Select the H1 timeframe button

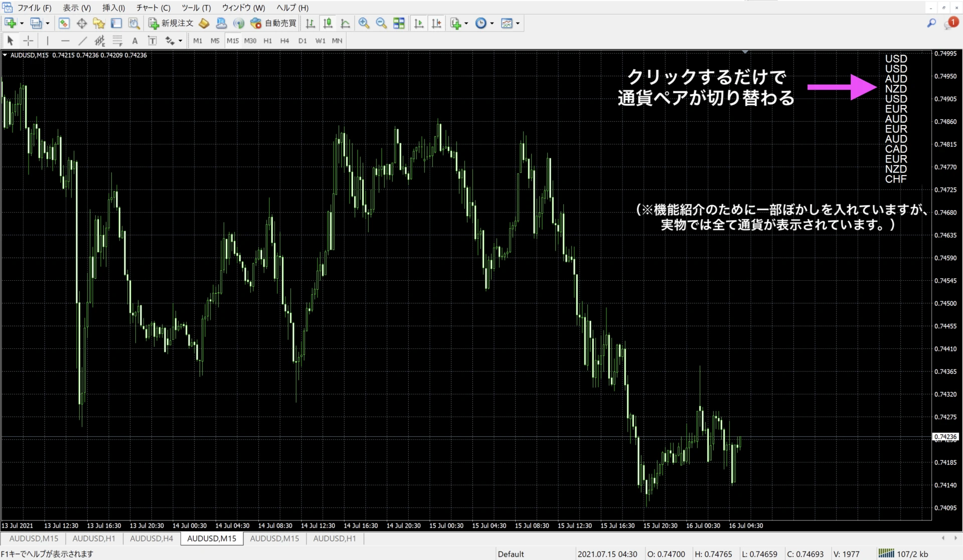(x=267, y=41)
